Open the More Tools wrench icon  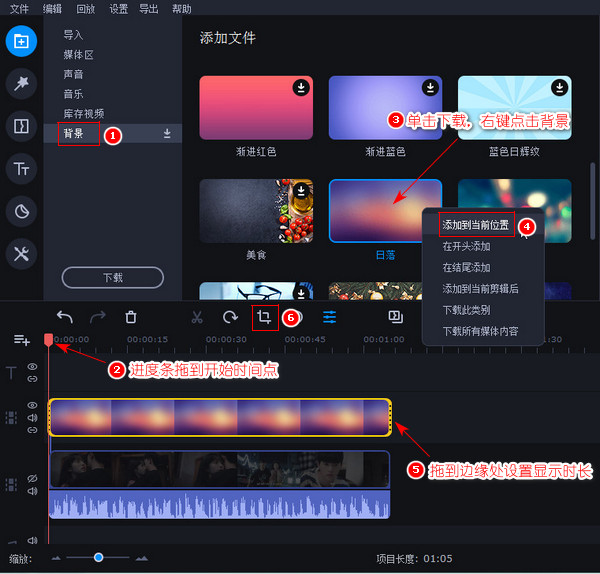(x=21, y=254)
